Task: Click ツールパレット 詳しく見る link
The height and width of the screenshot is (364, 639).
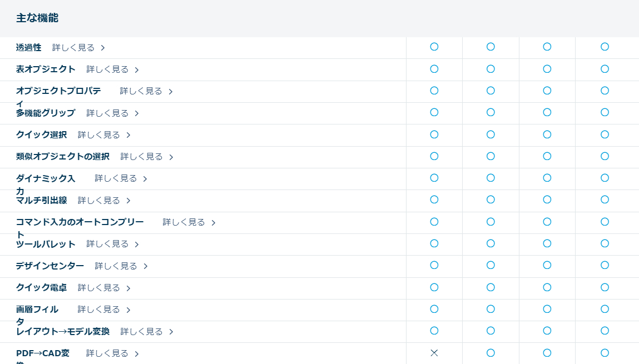Action: pyautogui.click(x=107, y=244)
